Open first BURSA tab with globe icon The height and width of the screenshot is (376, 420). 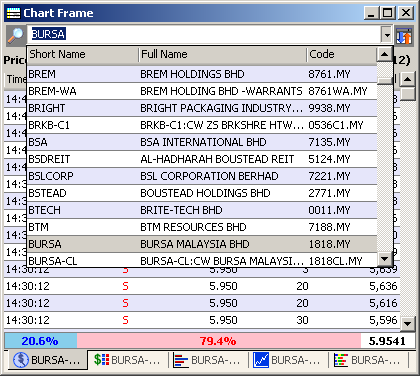click(x=47, y=360)
